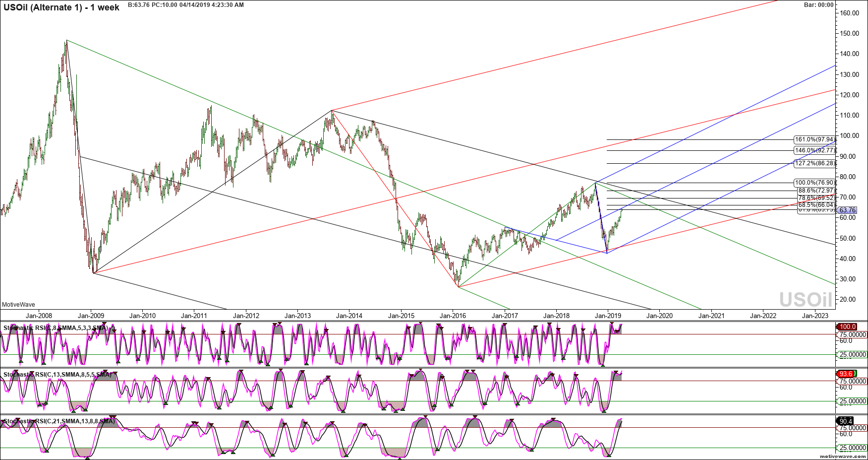Viewport: 868px width, 460px height.
Task: Click the 93.6 value tag of the second Stochastic RSI
Action: point(846,374)
